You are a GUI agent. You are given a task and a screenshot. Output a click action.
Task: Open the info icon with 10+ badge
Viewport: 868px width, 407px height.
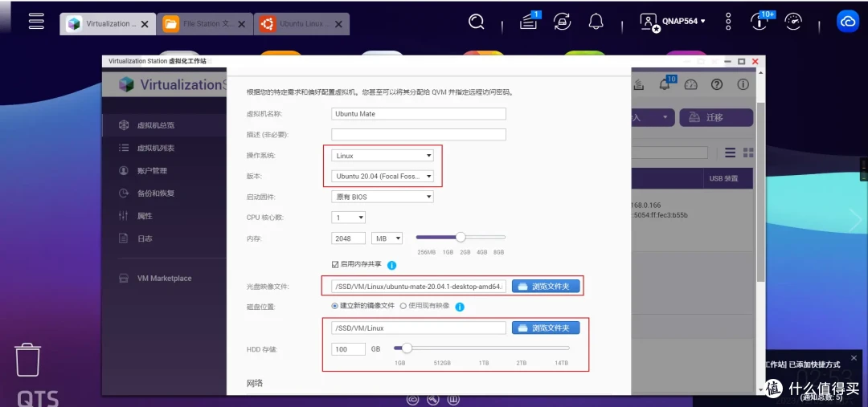(x=759, y=21)
